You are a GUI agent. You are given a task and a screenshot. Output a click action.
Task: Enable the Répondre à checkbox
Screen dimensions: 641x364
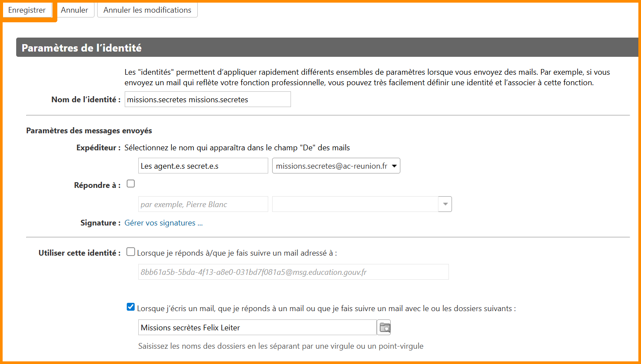click(x=130, y=184)
